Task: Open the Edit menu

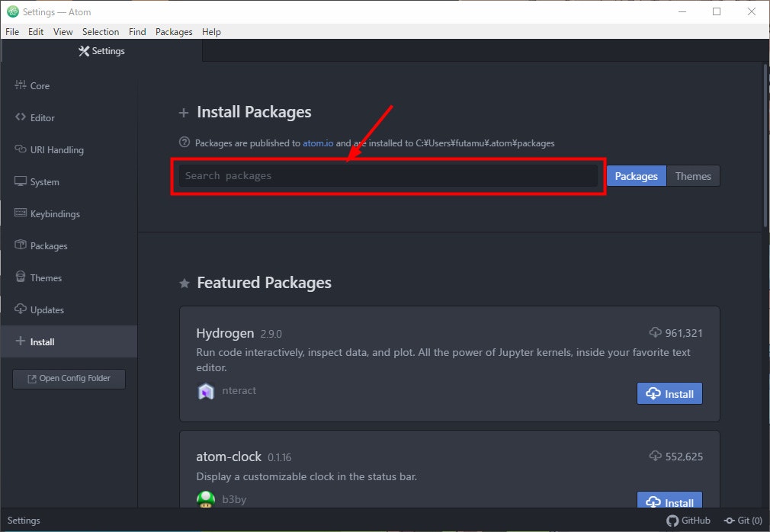Action: pos(36,32)
